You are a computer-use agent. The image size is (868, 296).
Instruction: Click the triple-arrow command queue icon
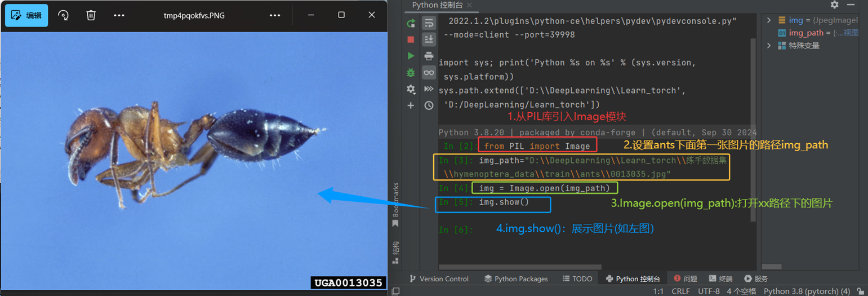(429, 89)
